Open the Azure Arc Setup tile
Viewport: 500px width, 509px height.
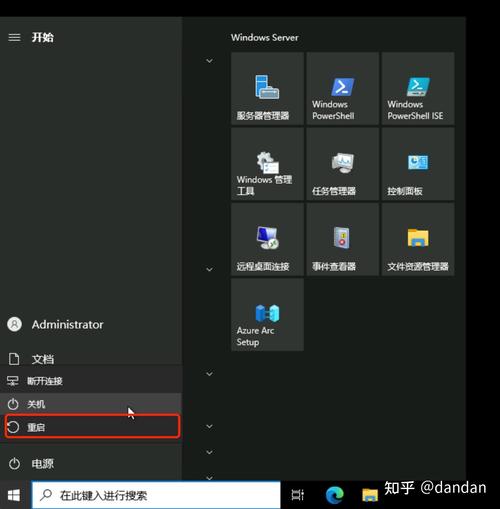tap(267, 315)
